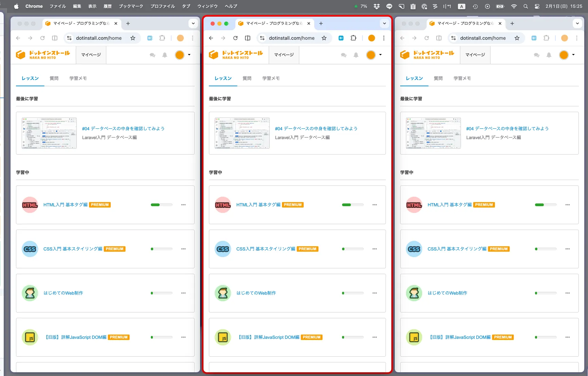Reload the page in the middle window

pyautogui.click(x=235, y=38)
